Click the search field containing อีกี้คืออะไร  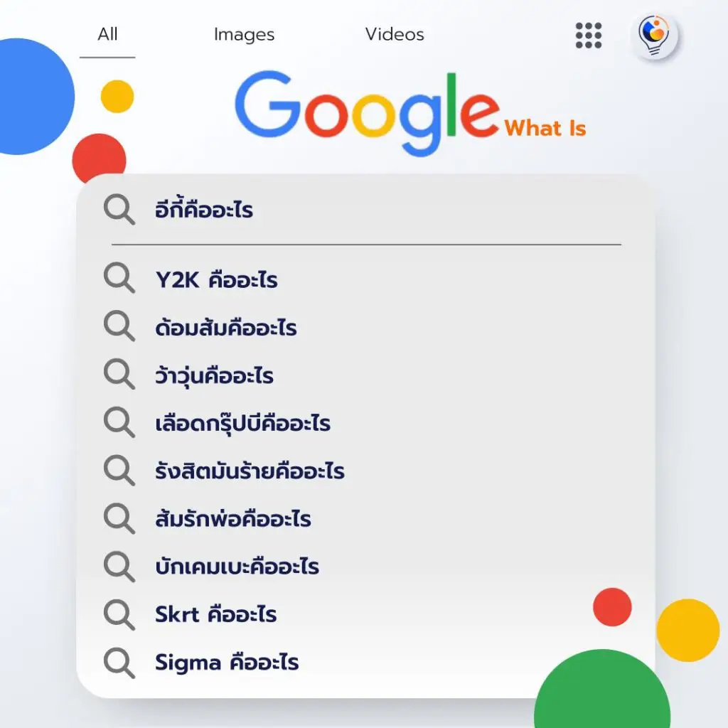click(355, 210)
